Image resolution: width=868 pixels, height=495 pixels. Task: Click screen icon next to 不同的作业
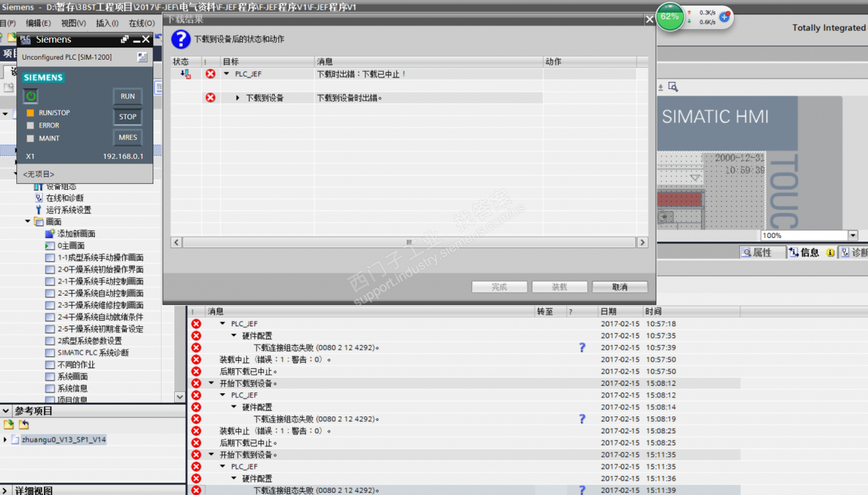tap(50, 365)
